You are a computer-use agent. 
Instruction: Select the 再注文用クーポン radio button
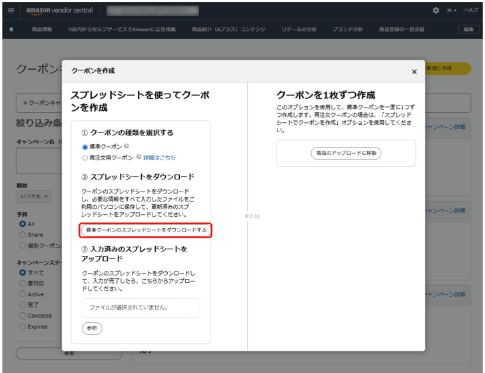85,158
